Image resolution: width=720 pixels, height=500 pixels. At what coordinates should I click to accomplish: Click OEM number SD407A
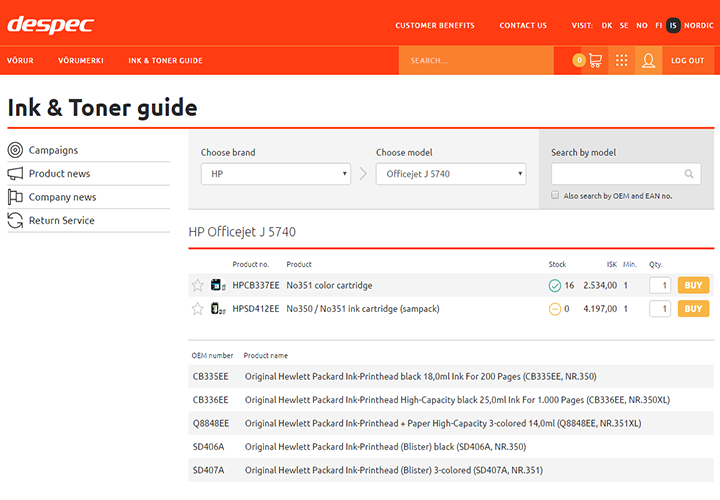208,470
